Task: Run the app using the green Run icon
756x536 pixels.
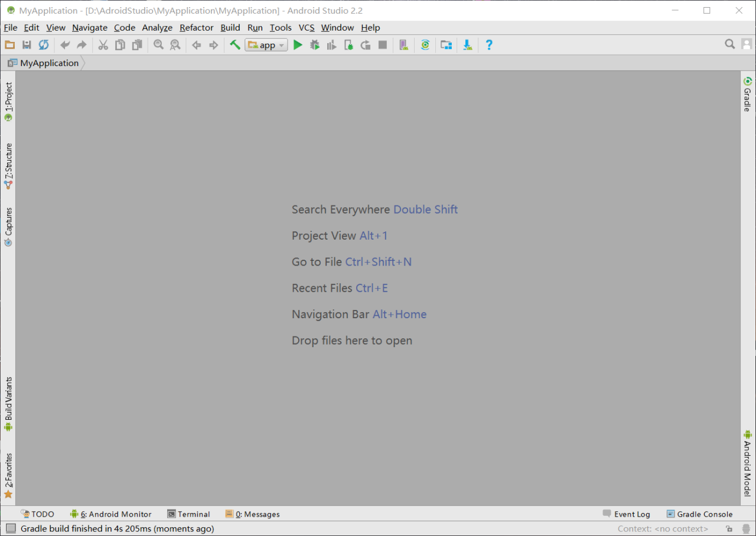Action: [298, 45]
